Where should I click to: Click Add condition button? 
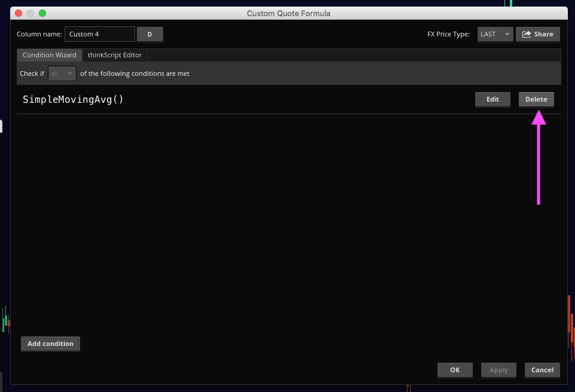tap(50, 344)
